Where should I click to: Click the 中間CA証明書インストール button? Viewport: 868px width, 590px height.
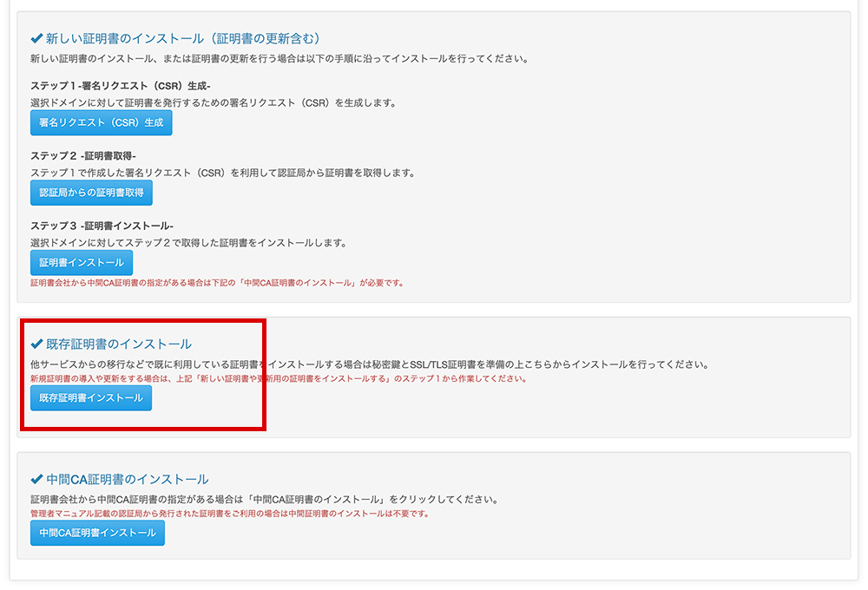[96, 533]
